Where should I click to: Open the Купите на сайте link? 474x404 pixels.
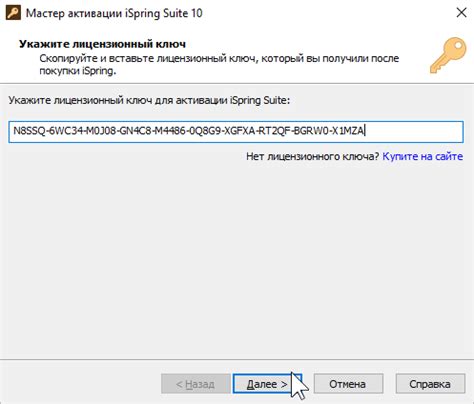coord(423,156)
